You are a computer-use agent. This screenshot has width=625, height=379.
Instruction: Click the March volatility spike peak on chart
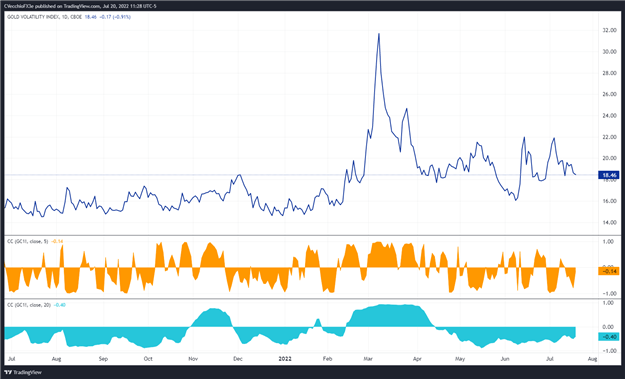tap(379, 34)
